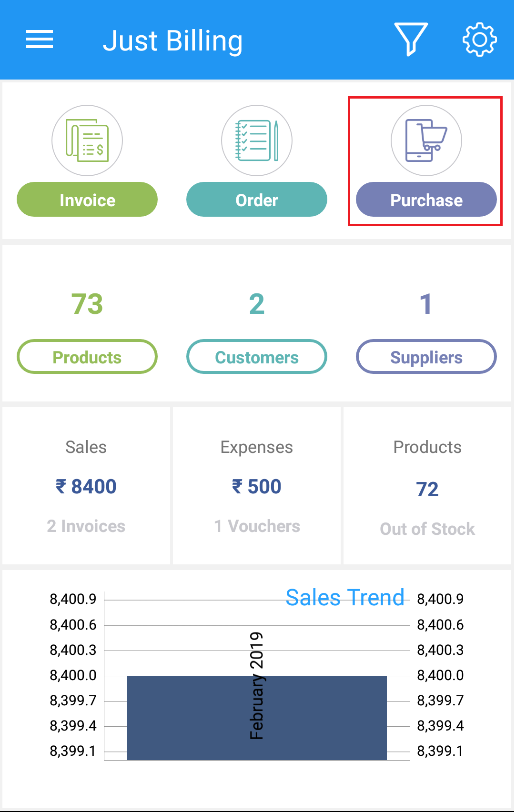The image size is (516, 812).
Task: View the Expenses ₹ 500 card
Action: [x=257, y=486]
